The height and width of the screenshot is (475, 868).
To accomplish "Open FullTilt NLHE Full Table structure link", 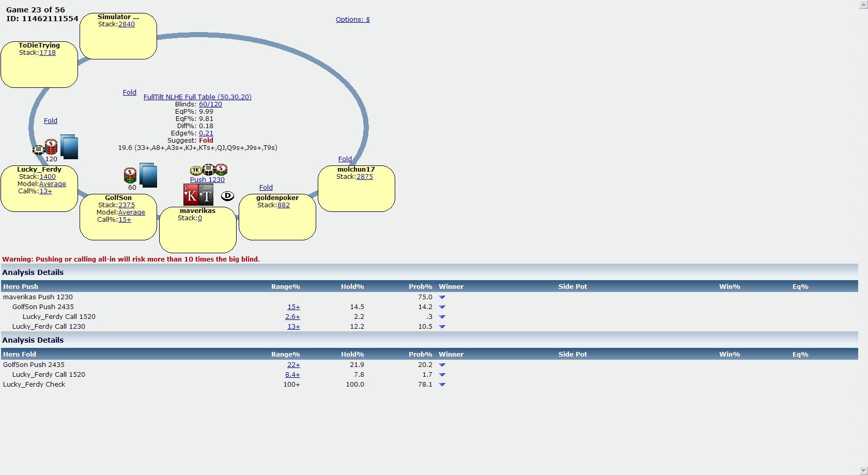I will [x=197, y=97].
